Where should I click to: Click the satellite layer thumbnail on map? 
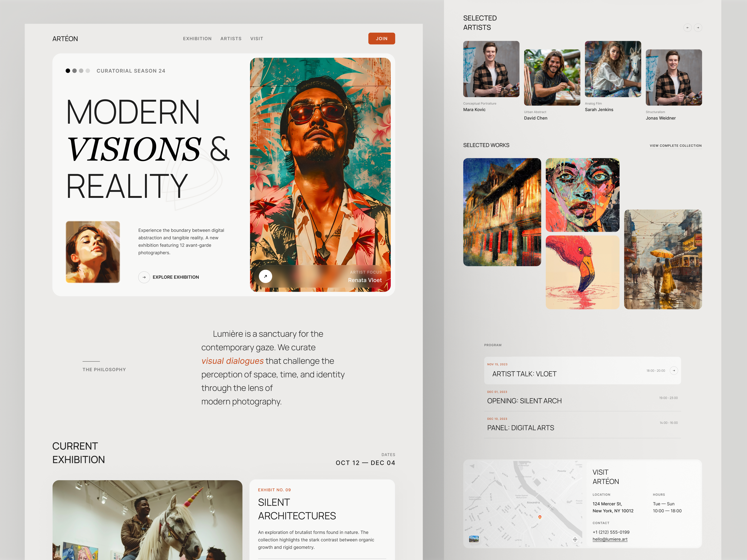(x=474, y=539)
